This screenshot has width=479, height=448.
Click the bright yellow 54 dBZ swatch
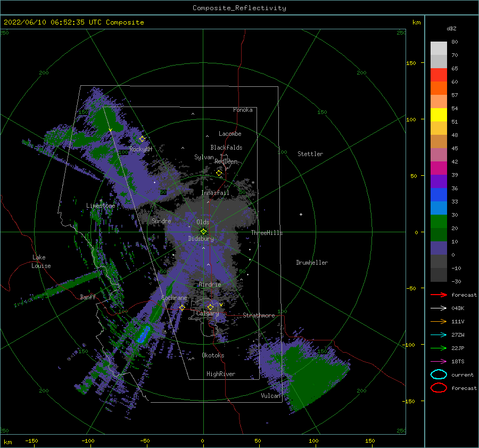439,115
